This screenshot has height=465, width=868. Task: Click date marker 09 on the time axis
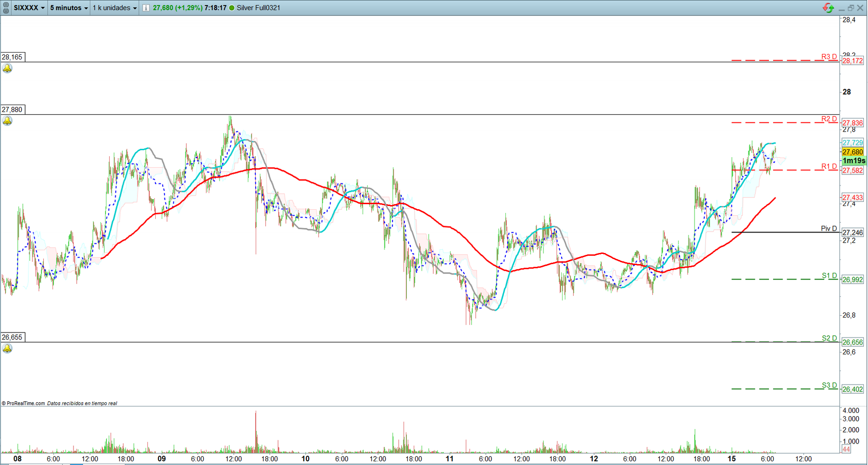click(161, 459)
